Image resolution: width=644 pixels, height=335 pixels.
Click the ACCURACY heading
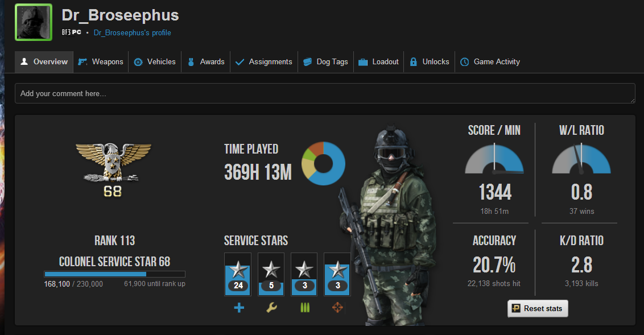[494, 241]
